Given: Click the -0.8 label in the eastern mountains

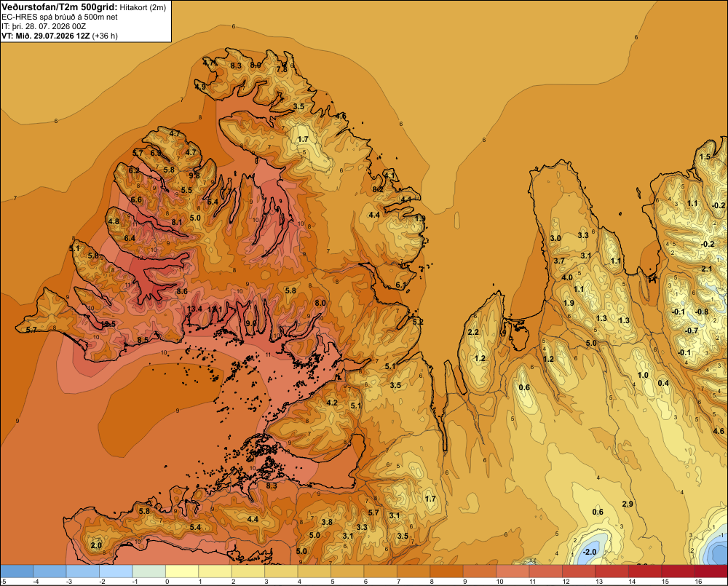Looking at the screenshot, I should point(702,312).
